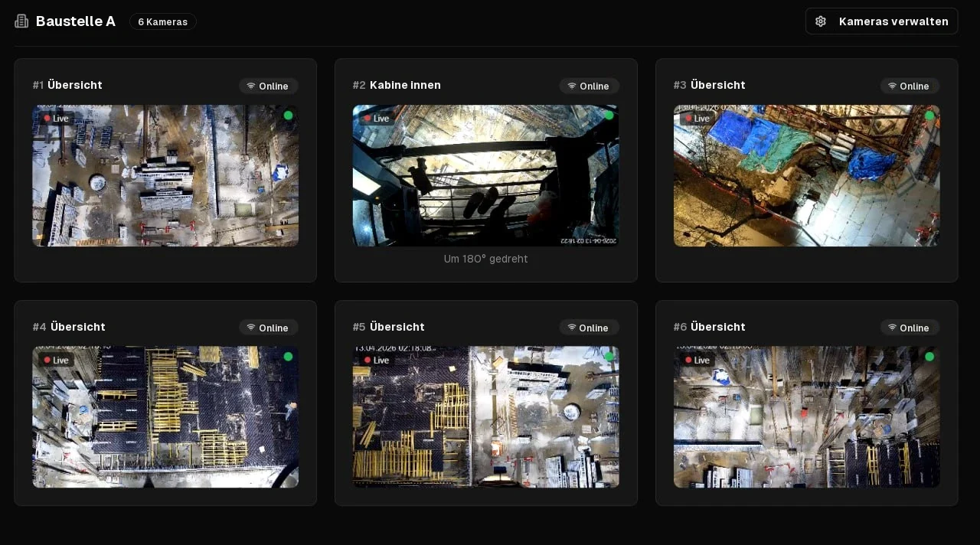This screenshot has height=545, width=980.
Task: Click the Online badge on camera #2
Action: [x=589, y=86]
